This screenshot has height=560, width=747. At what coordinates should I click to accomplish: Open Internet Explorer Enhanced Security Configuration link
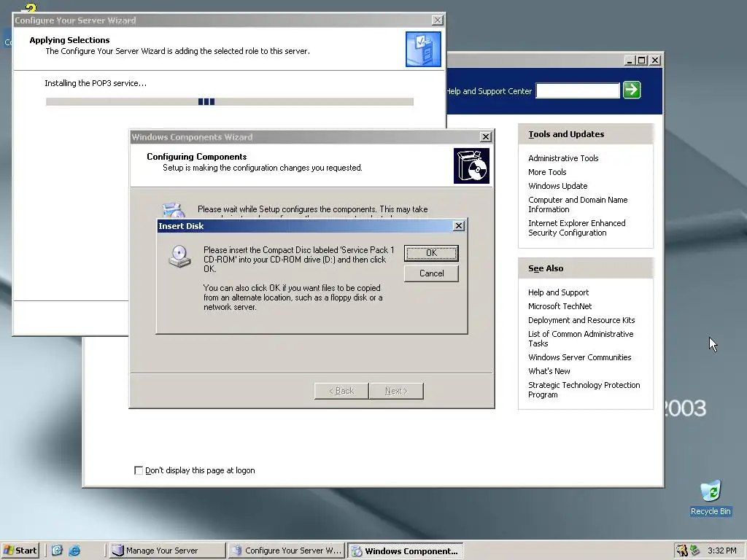point(576,227)
